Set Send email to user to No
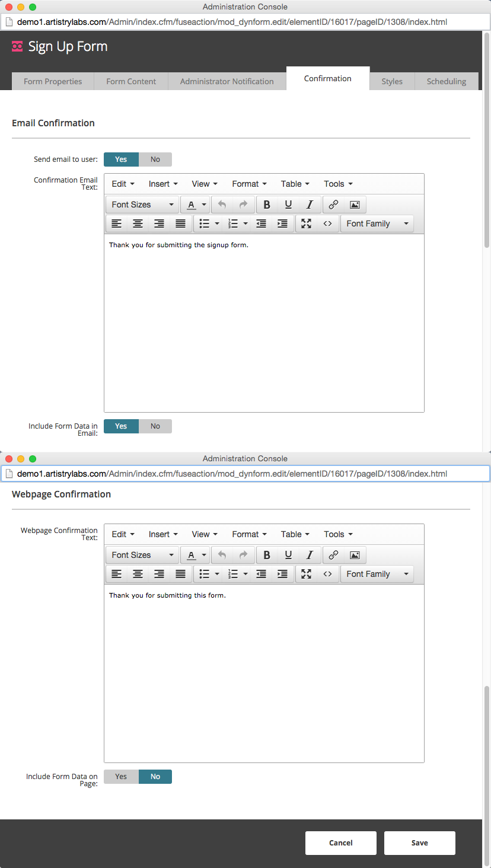Image resolution: width=491 pixels, height=868 pixels. pos(155,159)
